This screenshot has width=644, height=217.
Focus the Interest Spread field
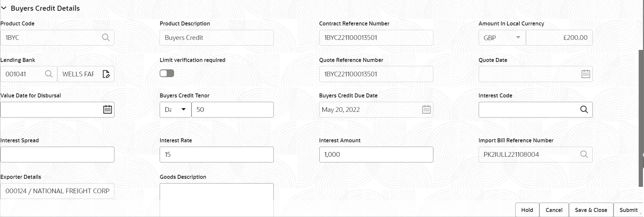point(57,154)
